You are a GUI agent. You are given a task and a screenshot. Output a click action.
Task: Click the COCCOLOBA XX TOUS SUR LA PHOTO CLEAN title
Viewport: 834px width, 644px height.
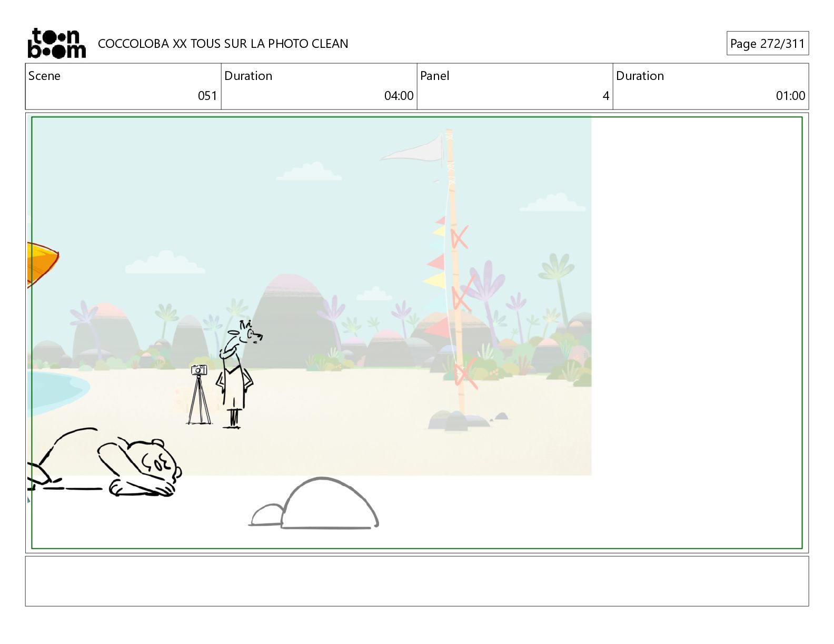point(223,44)
